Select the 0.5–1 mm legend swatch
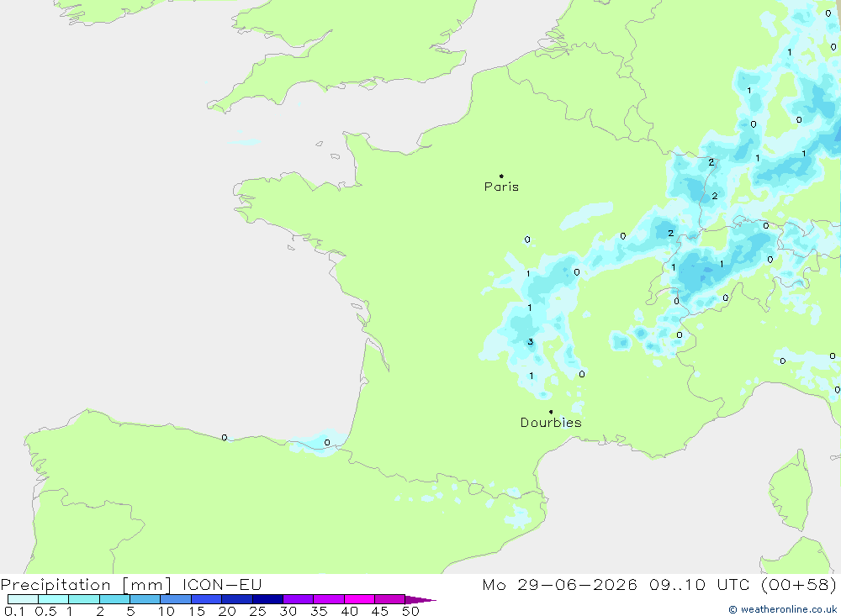The image size is (841, 616). (53, 599)
